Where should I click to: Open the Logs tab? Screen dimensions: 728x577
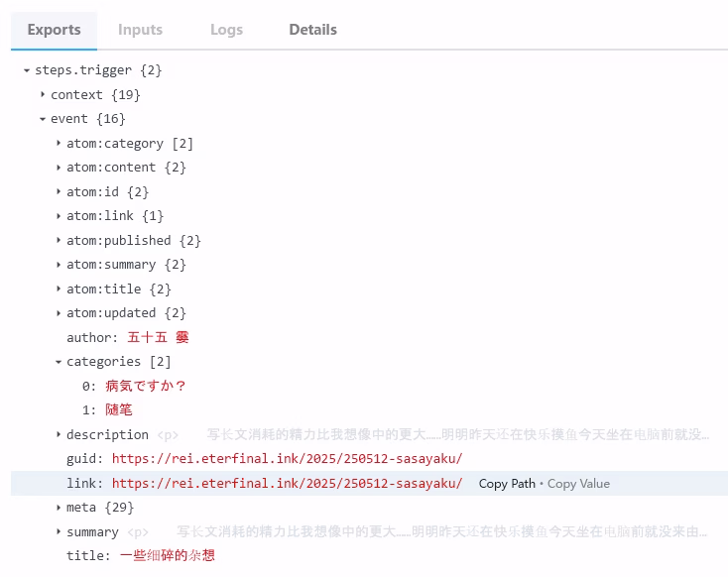click(226, 30)
